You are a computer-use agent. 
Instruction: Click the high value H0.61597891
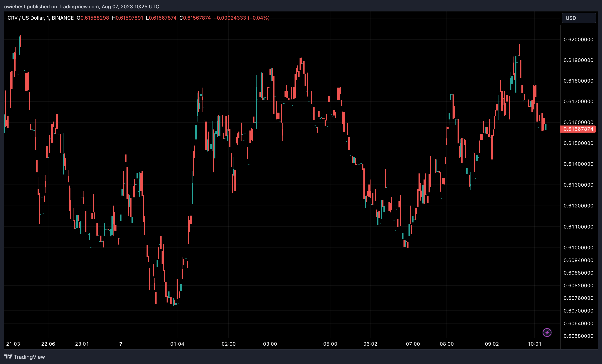128,18
